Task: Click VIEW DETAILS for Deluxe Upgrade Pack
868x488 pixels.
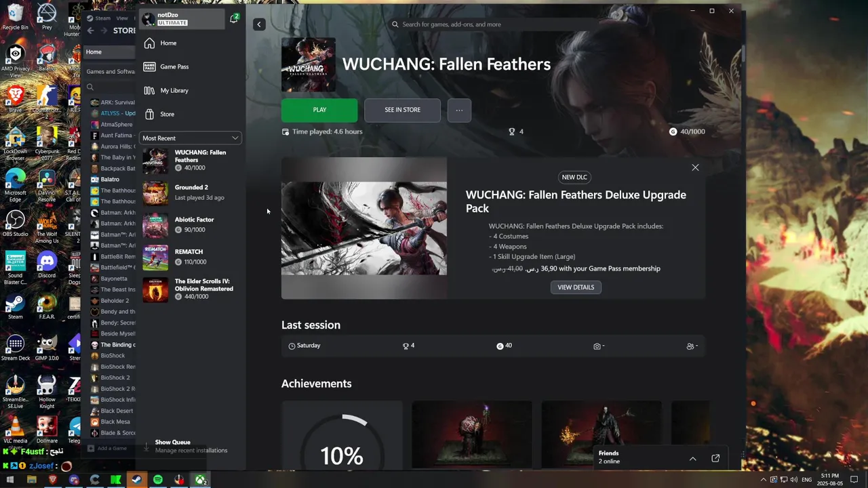Action: click(576, 287)
